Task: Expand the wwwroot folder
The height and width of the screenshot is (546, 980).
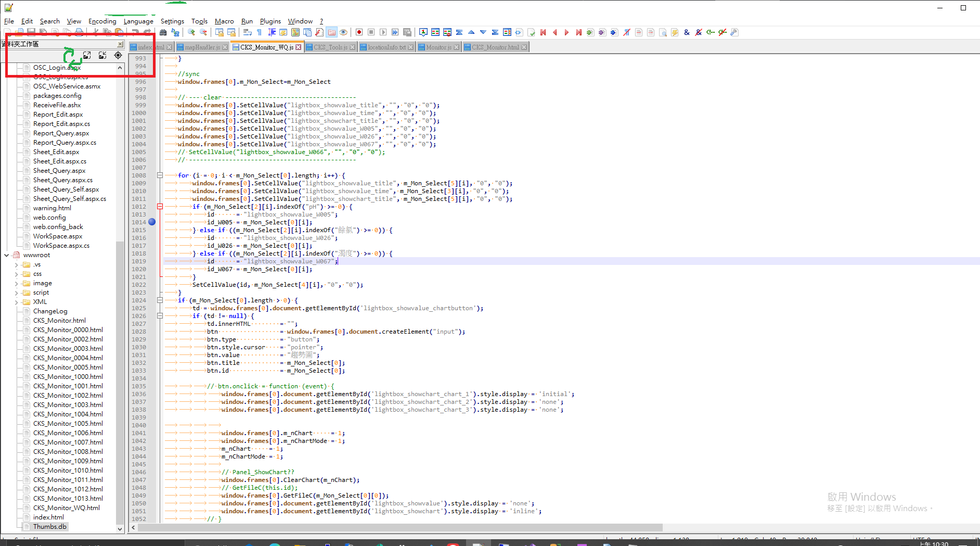Action: tap(7, 255)
